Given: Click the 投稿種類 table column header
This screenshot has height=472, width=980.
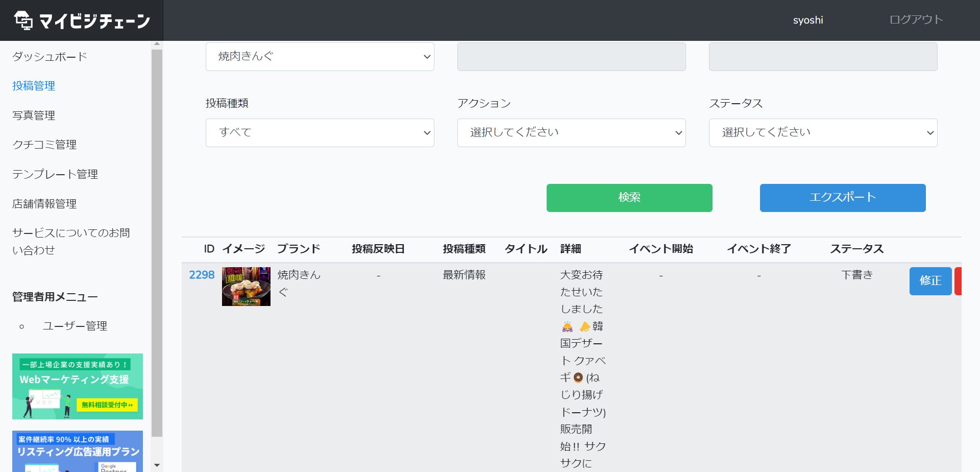Looking at the screenshot, I should coord(464,249).
